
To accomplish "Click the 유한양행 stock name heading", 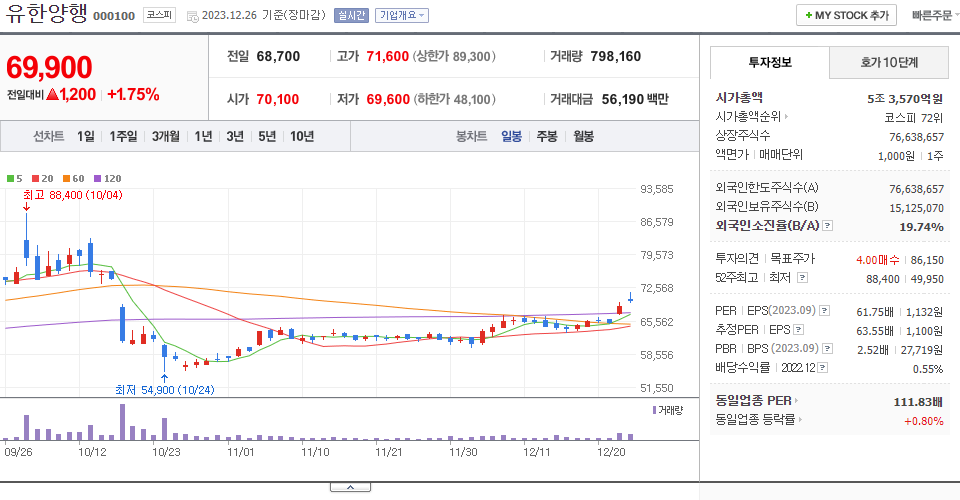I will coord(47,13).
